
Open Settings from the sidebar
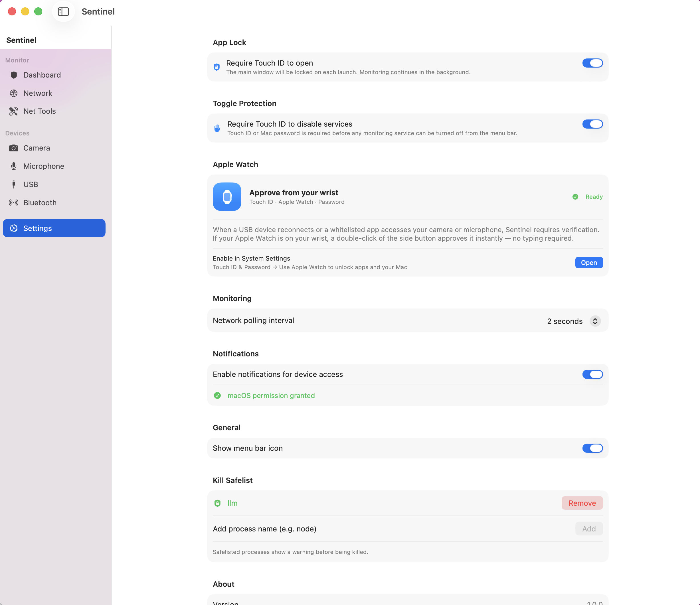coord(37,228)
